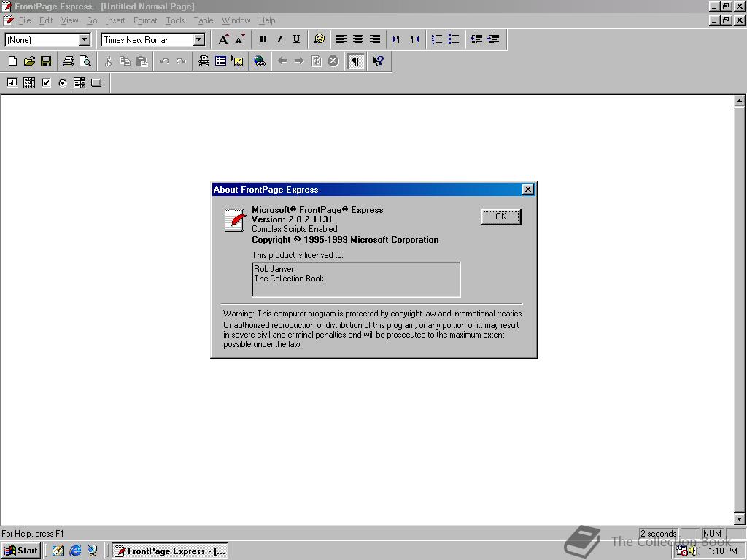Click the licensed-to name box

[356, 279]
